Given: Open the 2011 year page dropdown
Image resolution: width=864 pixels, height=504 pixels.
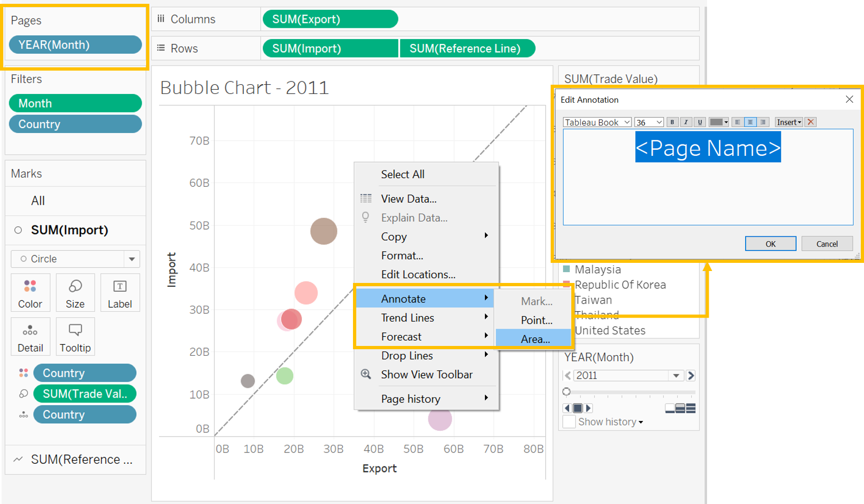Looking at the screenshot, I should point(676,376).
